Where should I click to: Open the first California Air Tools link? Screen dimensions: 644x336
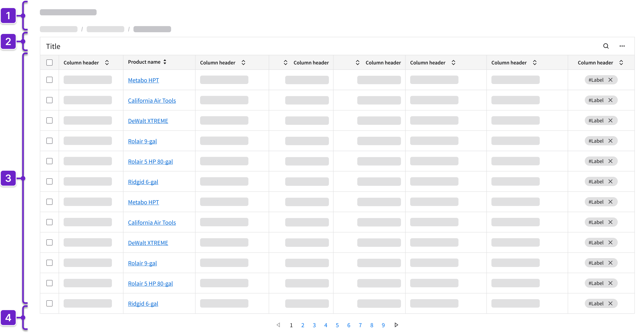click(x=152, y=100)
